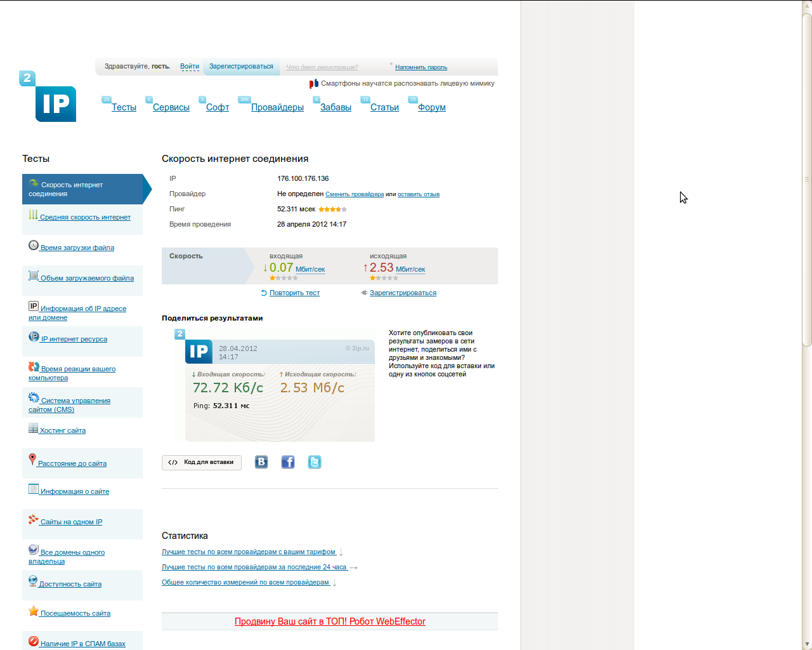Open Время загрузки файла test

(77, 248)
